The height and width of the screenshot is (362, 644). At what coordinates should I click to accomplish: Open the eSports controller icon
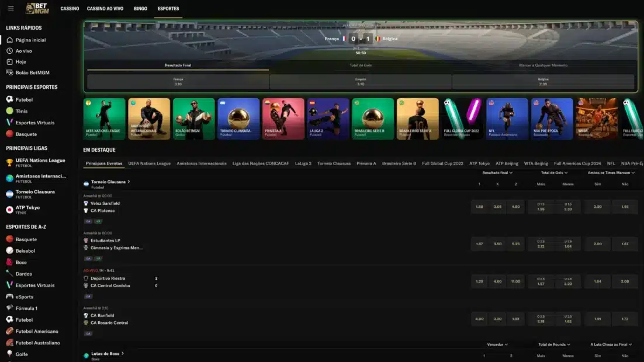tap(9, 297)
